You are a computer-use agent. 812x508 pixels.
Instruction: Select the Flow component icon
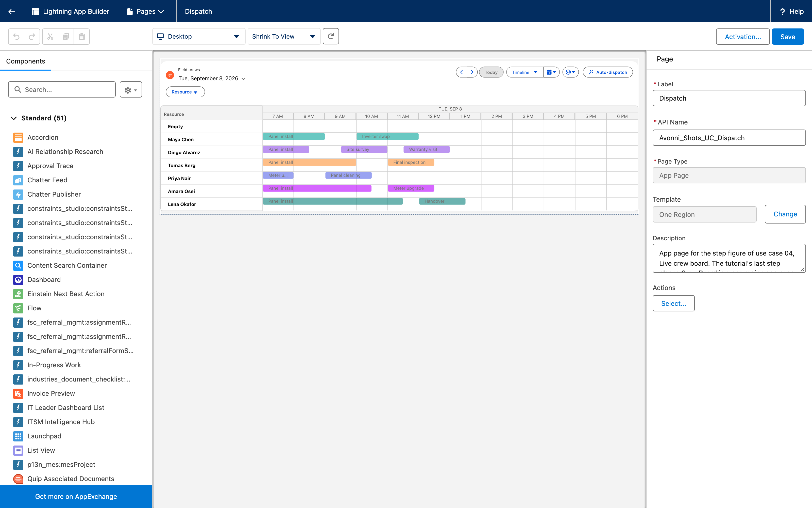click(18, 308)
